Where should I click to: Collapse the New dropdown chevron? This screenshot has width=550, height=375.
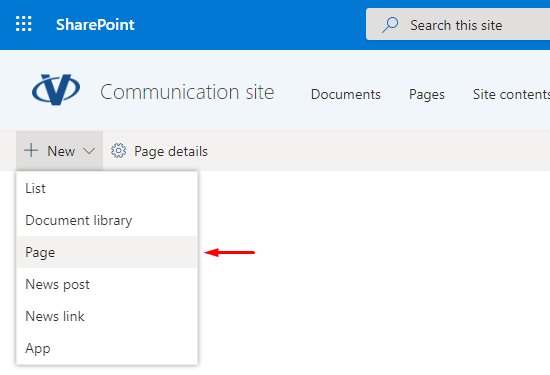89,151
